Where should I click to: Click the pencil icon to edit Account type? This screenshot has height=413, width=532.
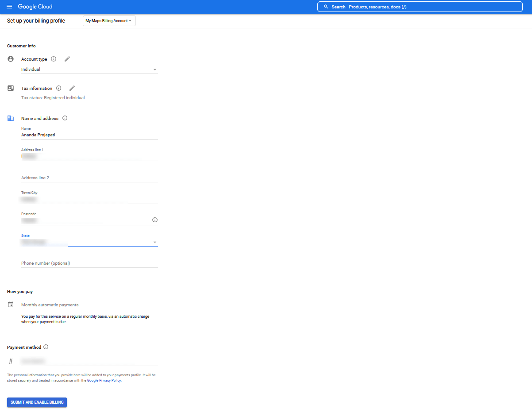(67, 58)
